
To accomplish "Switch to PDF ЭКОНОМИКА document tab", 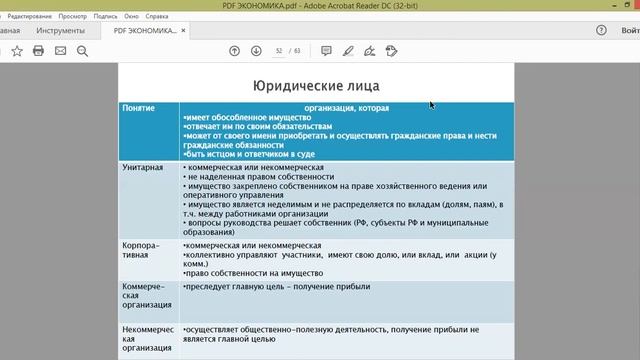I will tap(144, 31).
